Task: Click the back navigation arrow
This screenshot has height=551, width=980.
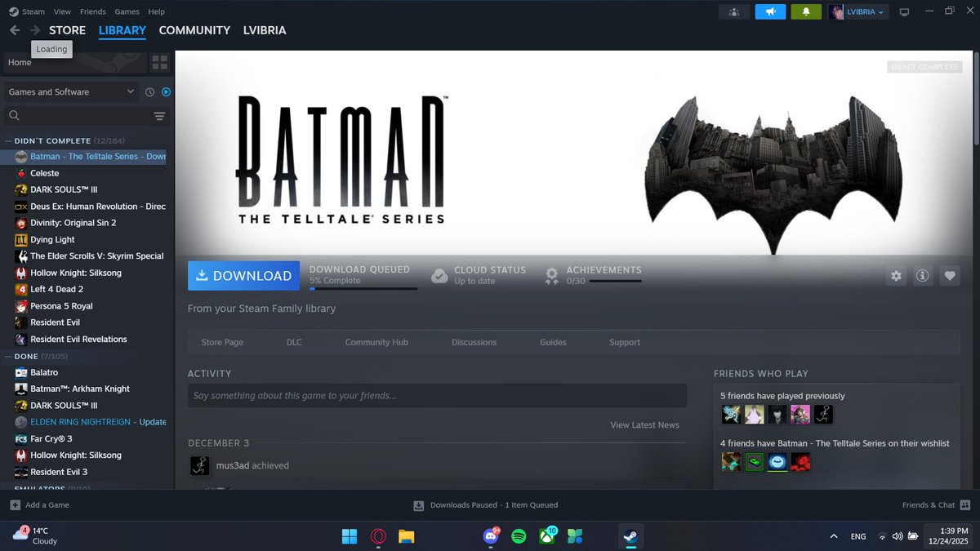Action: [15, 30]
